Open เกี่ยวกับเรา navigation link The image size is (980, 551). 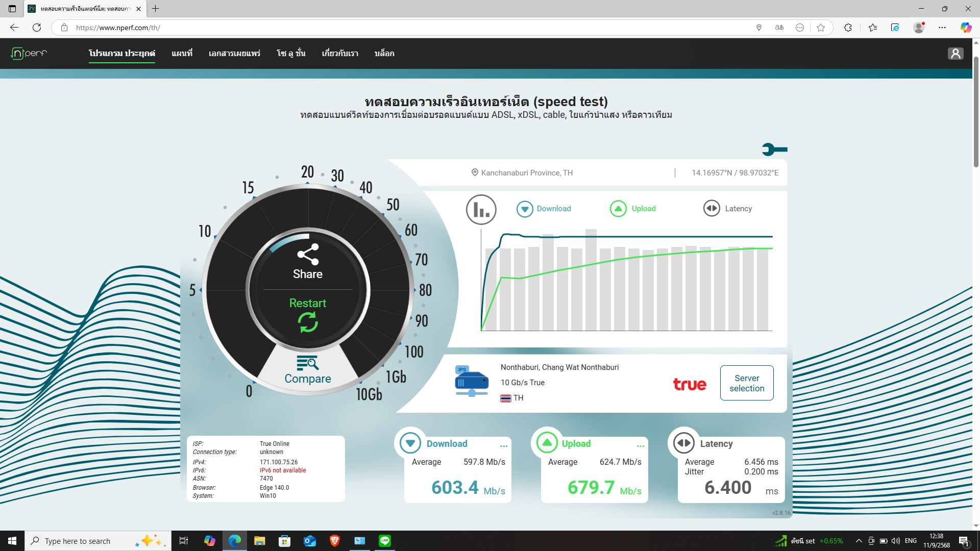point(339,53)
